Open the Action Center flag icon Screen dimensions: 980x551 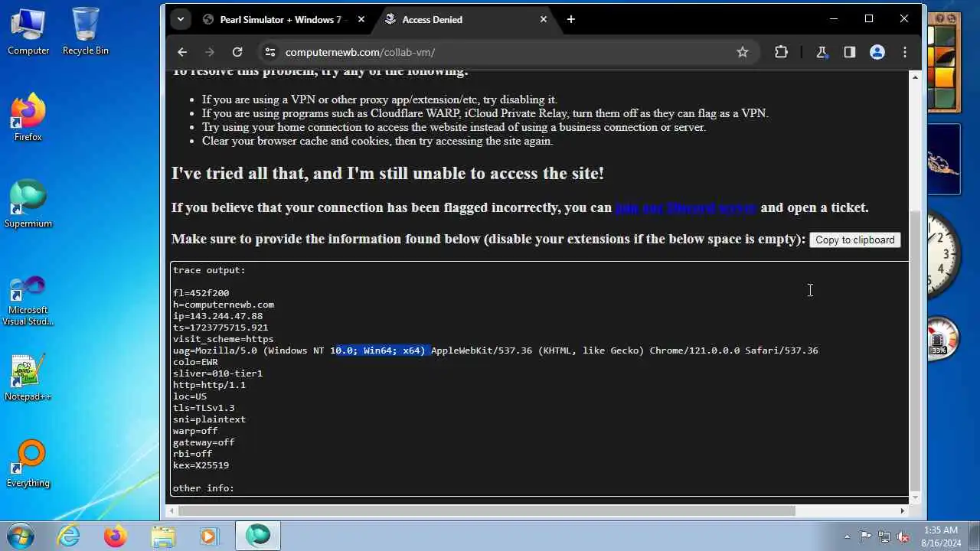[x=865, y=536]
